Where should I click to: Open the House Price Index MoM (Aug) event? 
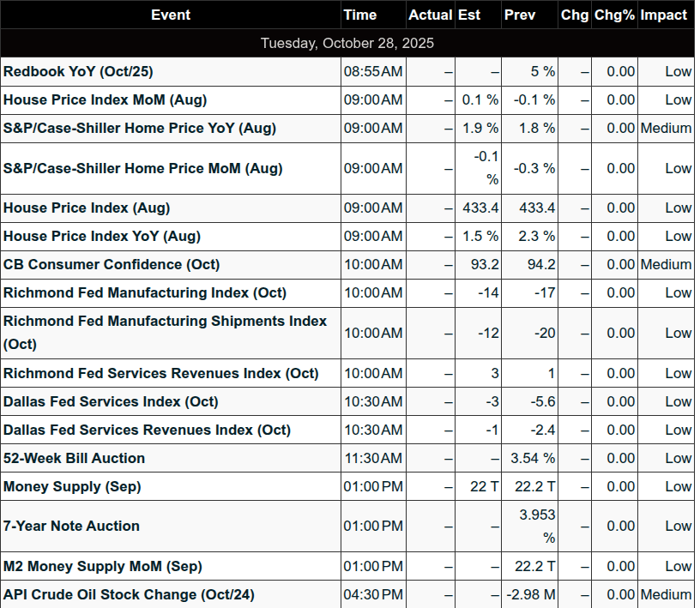pyautogui.click(x=105, y=100)
